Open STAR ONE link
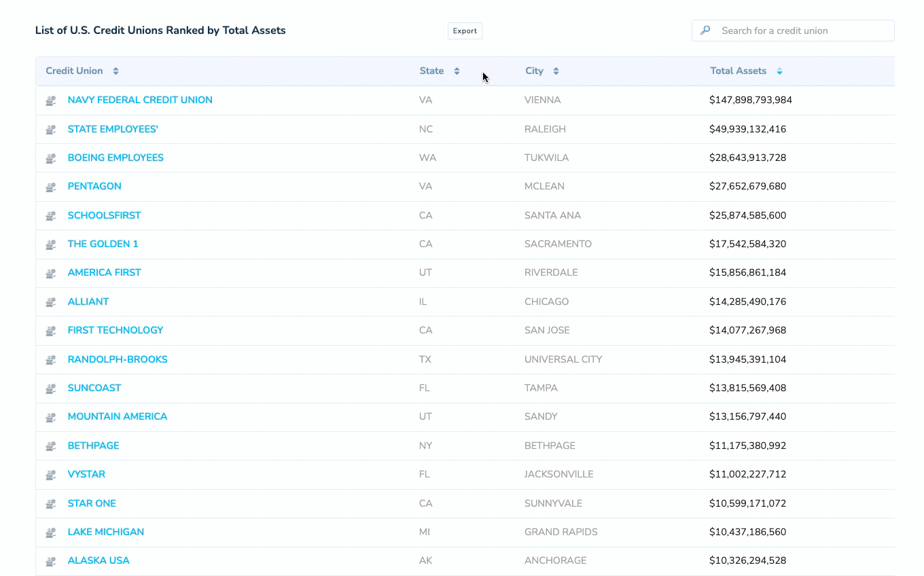924x576 pixels. pos(92,503)
